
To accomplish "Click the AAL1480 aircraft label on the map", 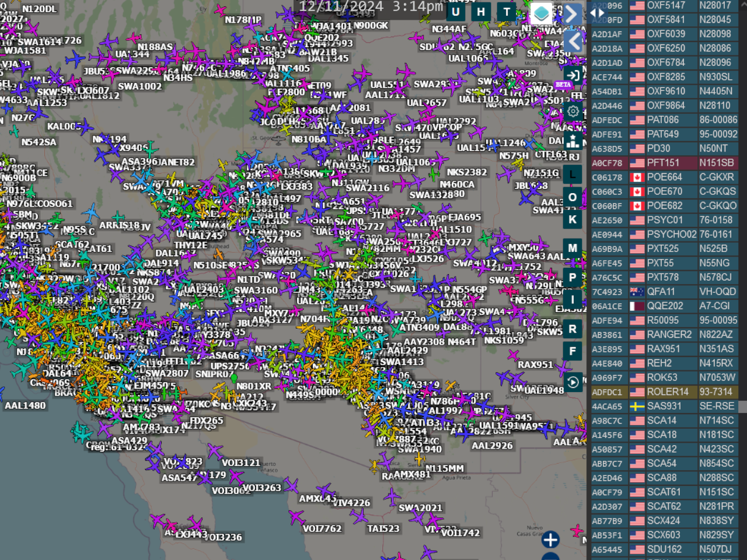I will pyautogui.click(x=25, y=405).
